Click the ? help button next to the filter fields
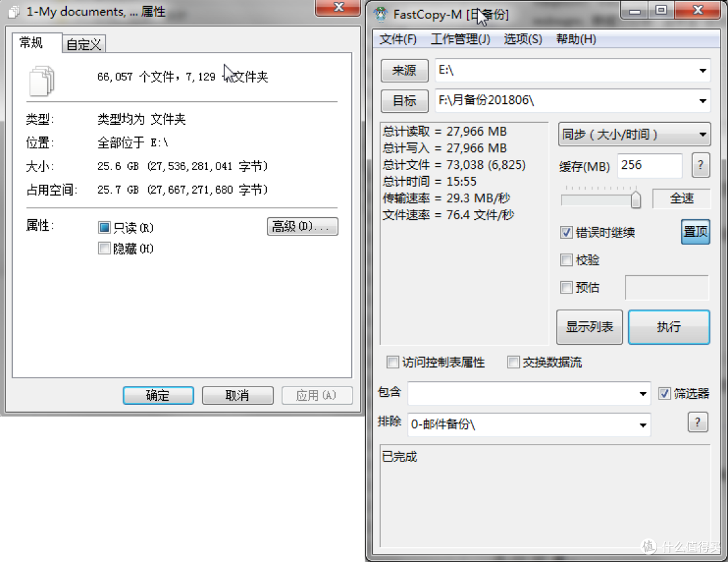Viewport: 728px width, 562px height. (698, 422)
